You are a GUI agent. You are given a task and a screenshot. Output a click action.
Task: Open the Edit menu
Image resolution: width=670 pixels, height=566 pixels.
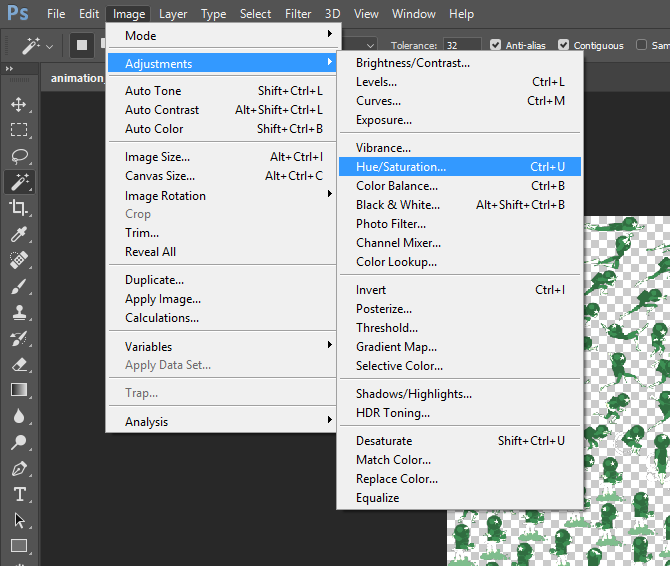[x=89, y=14]
